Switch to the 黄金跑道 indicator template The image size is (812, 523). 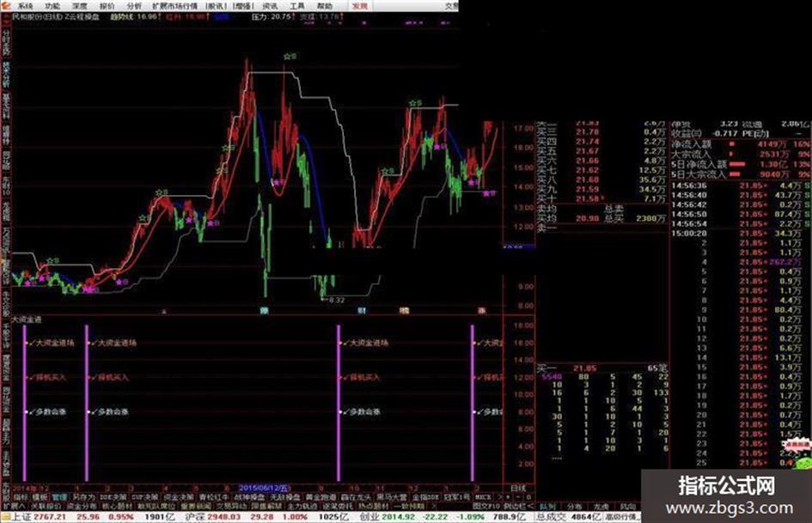point(321,496)
